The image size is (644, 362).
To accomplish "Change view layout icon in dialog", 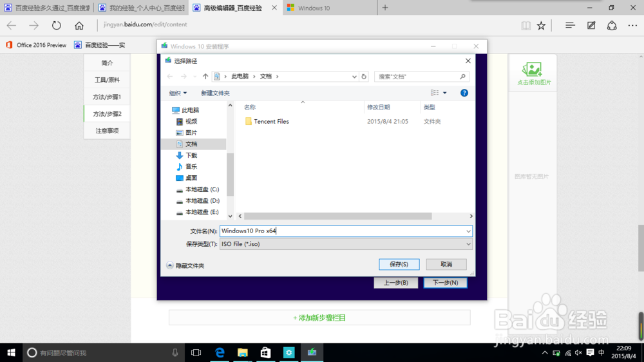I will (x=435, y=93).
